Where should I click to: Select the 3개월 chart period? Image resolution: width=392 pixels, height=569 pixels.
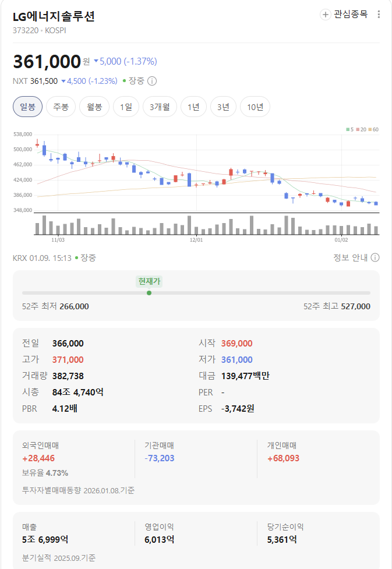tap(160, 107)
